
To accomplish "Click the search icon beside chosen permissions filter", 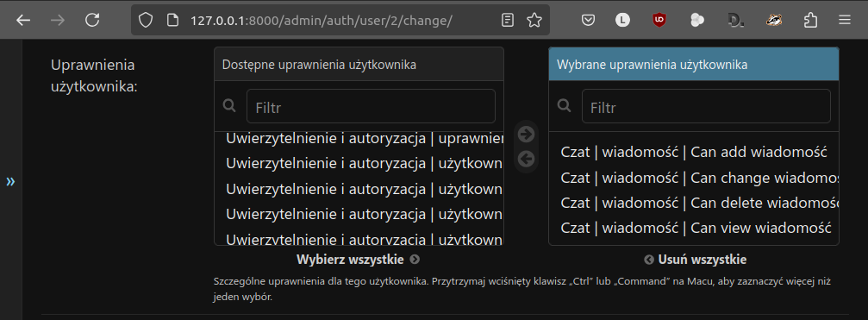I will [564, 106].
